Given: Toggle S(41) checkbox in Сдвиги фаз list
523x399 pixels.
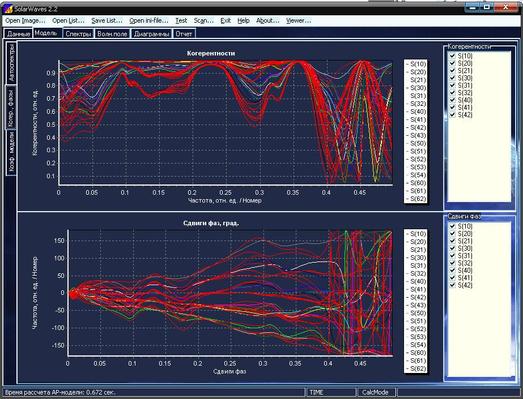Looking at the screenshot, I should 453,278.
